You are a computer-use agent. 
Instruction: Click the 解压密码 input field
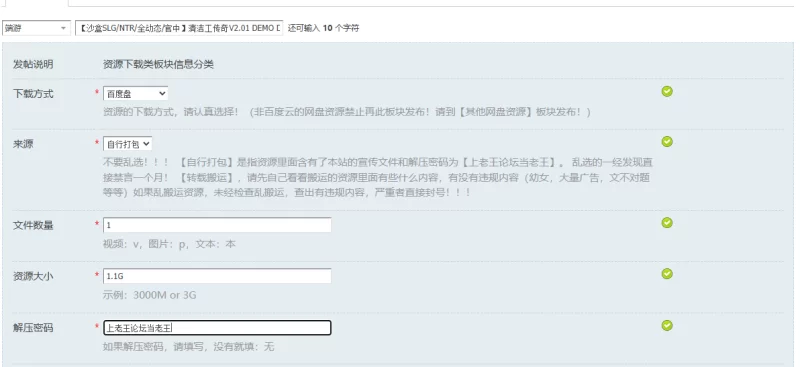pyautogui.click(x=217, y=328)
